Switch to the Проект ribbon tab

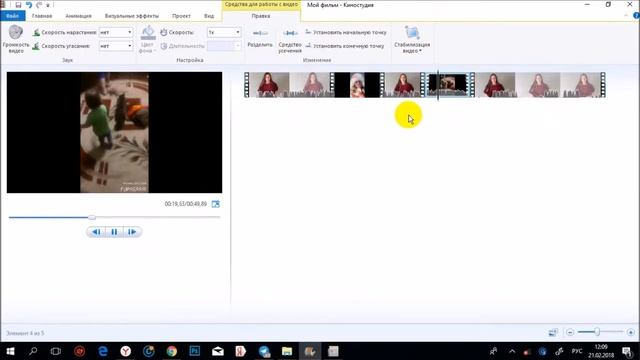[x=181, y=16]
